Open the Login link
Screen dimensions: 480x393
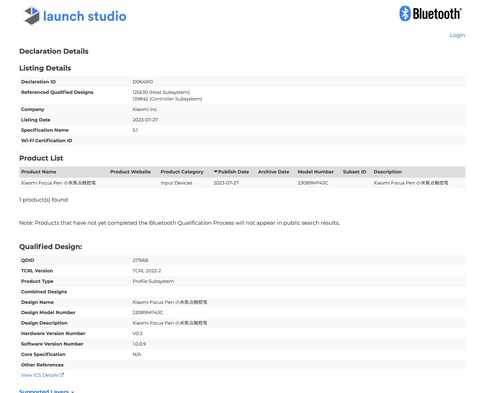457,35
